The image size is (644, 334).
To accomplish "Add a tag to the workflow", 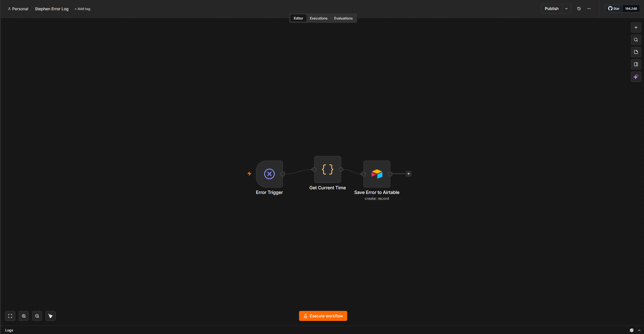I will (x=82, y=9).
